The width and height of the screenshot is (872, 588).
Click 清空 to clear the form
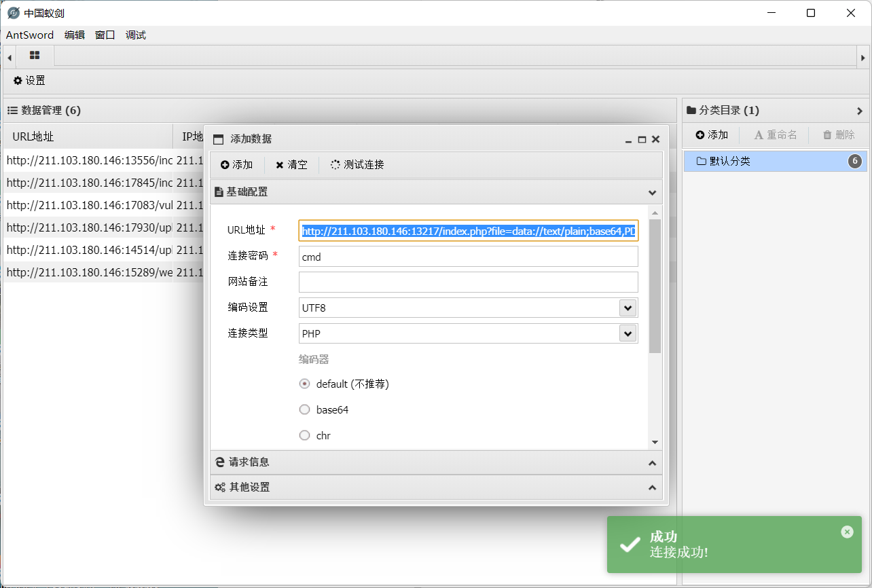tap(291, 165)
